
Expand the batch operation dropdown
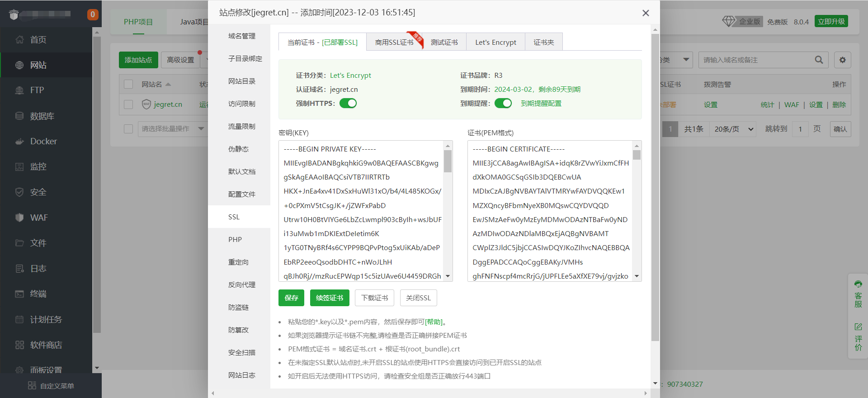click(201, 129)
